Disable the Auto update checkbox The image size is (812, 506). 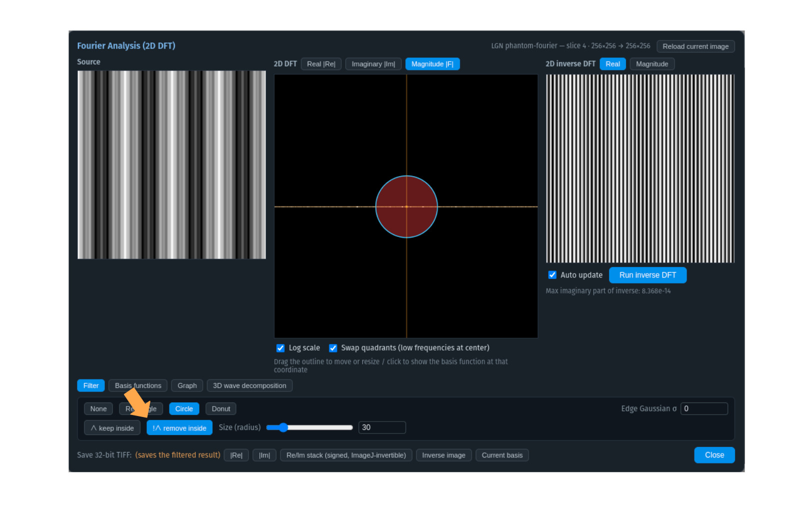pyautogui.click(x=552, y=275)
